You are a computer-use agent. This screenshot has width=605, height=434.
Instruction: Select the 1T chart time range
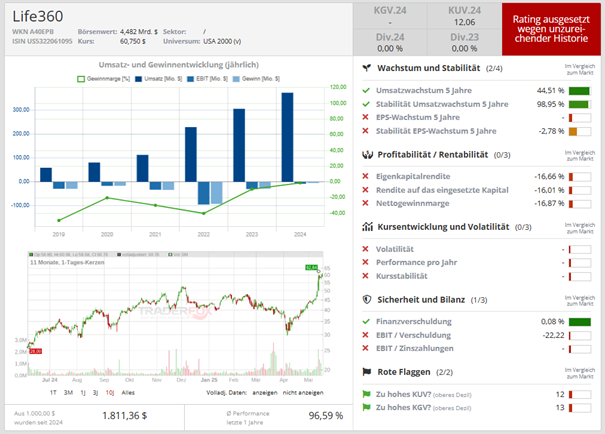click(x=53, y=393)
